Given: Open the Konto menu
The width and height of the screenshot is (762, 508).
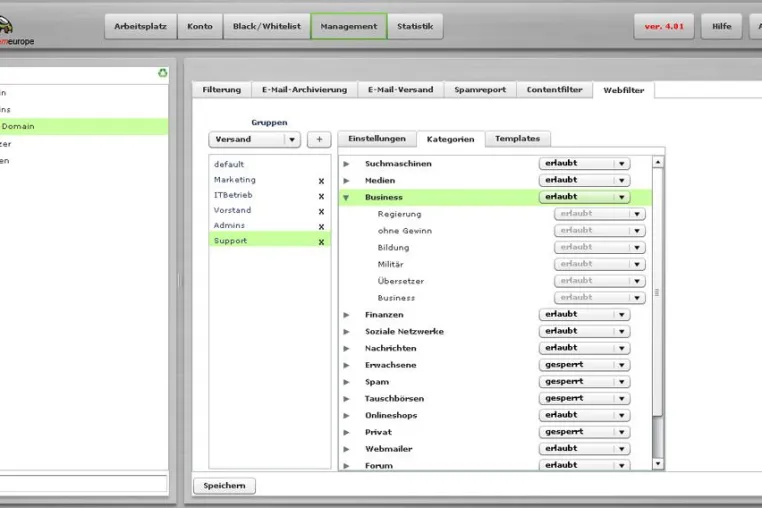Looking at the screenshot, I should (x=200, y=26).
